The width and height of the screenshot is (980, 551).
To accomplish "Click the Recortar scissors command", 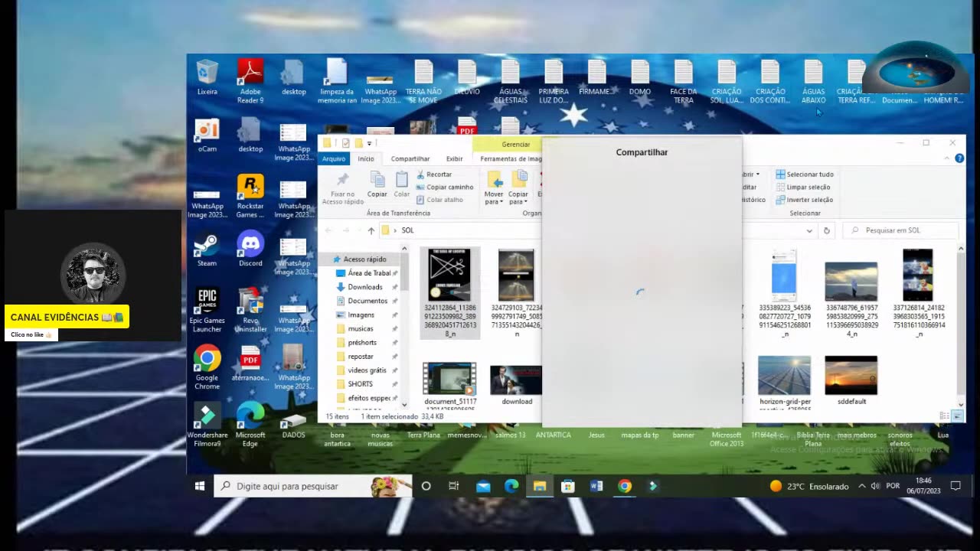I will click(x=433, y=174).
